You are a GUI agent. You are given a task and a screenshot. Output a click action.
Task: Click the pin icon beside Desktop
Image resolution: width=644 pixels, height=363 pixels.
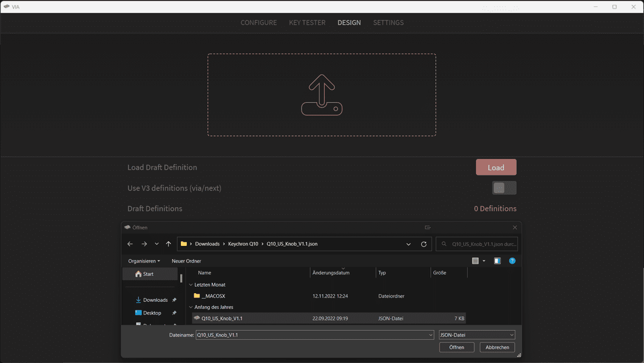[174, 313]
